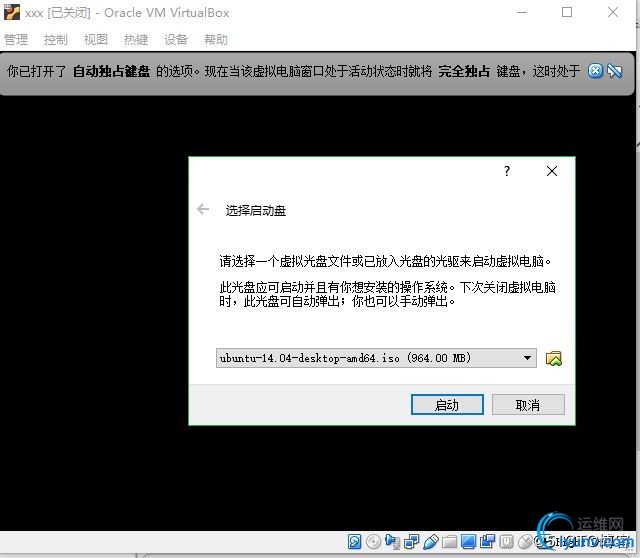The image size is (640, 558).
Task: Open the 热键 menu
Action: pyautogui.click(x=136, y=39)
